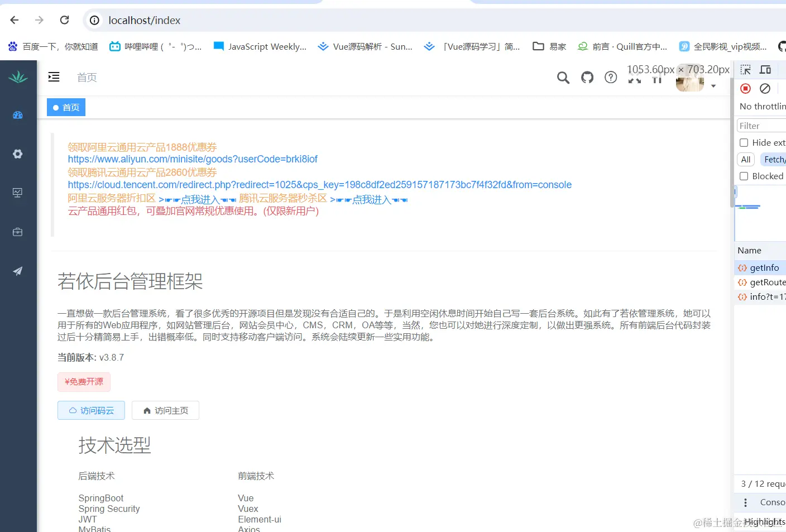Focus the network Filter field

point(761,126)
